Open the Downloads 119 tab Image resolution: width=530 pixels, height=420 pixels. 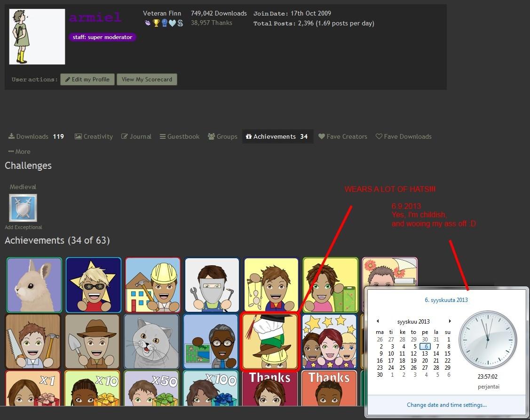click(36, 136)
